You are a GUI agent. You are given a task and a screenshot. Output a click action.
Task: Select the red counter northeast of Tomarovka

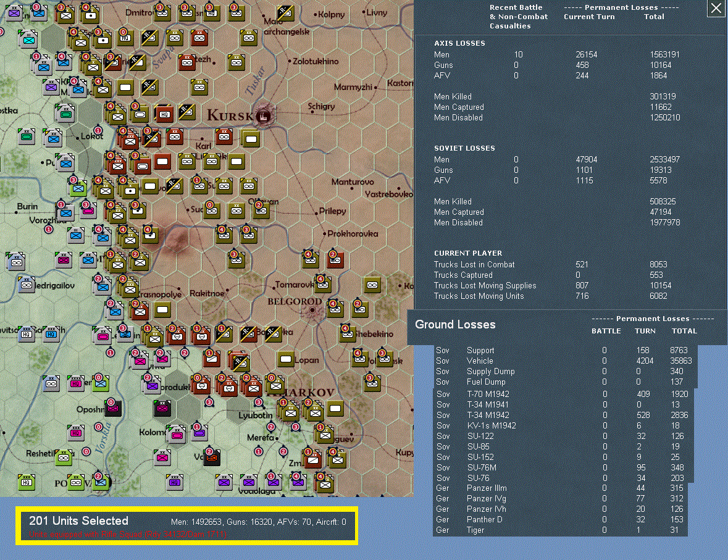point(335,259)
